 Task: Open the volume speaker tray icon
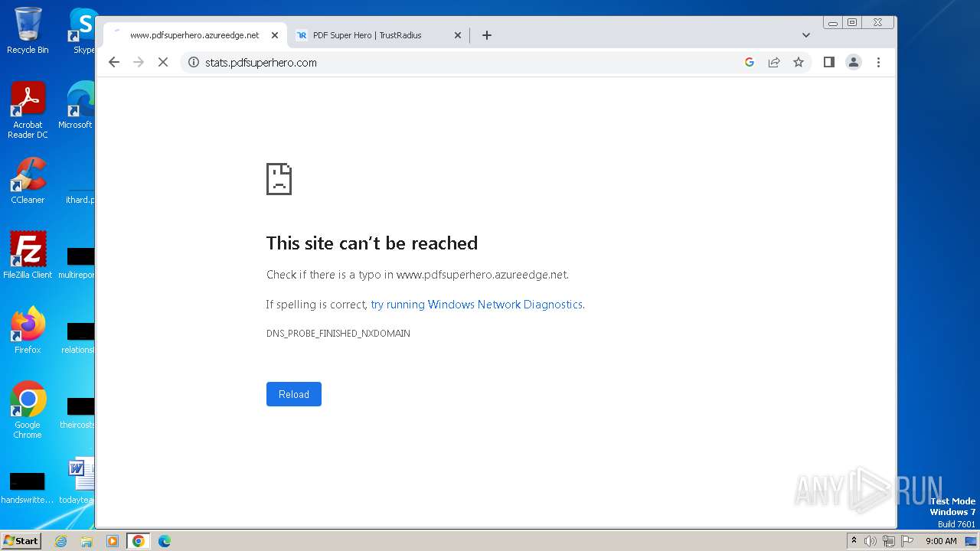(871, 541)
